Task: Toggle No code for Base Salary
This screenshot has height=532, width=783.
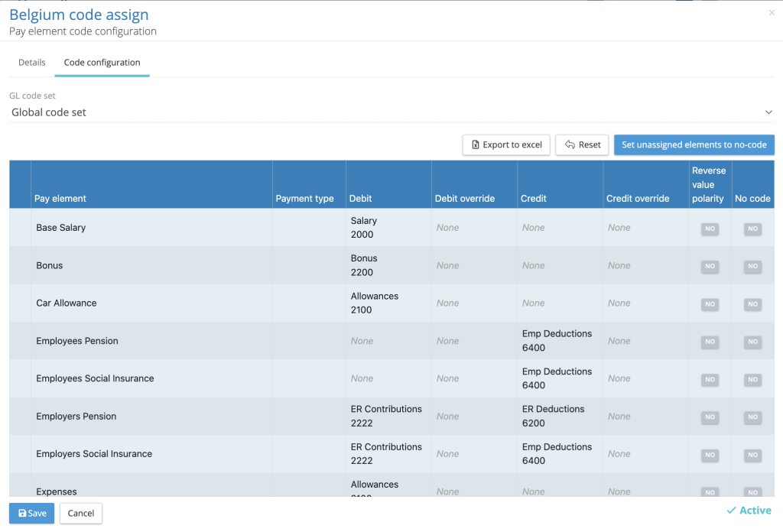Action: (x=752, y=229)
